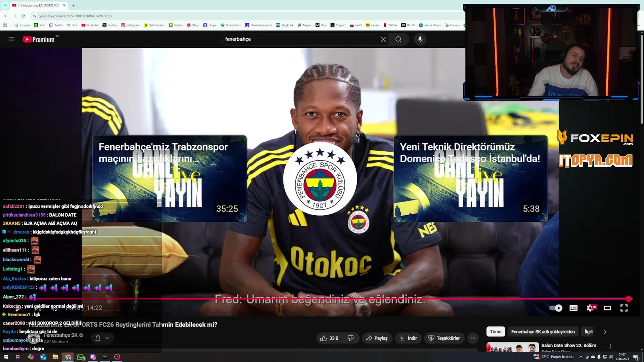Download the video with İndir

point(408,338)
